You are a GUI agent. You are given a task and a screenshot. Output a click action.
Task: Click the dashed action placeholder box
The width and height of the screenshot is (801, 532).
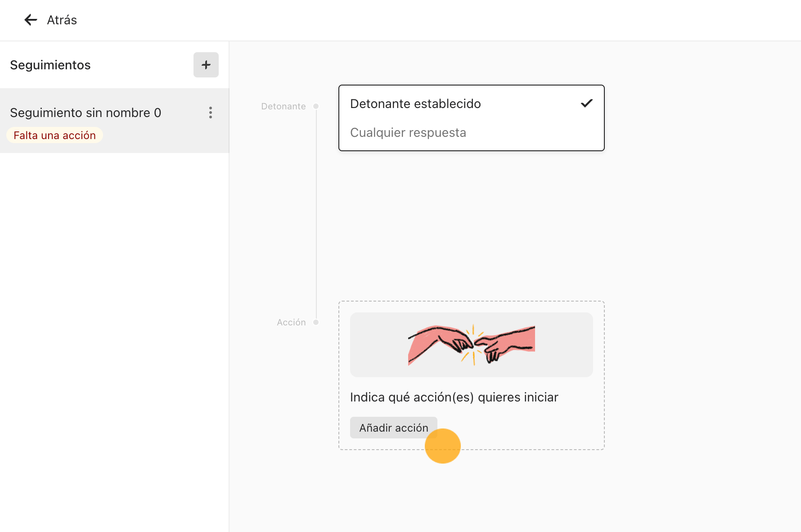(471, 375)
